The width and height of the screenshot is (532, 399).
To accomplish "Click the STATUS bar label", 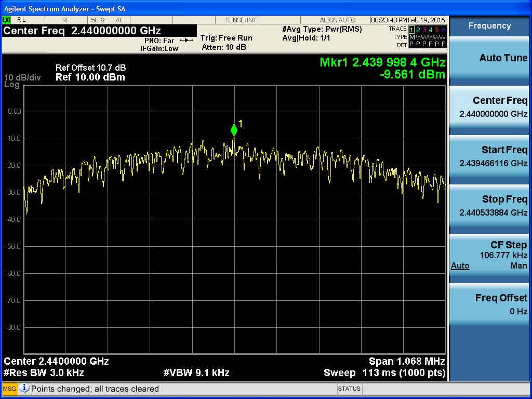I will pos(349,389).
